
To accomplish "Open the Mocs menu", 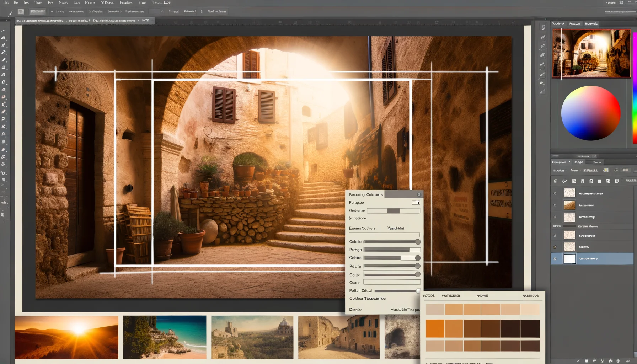I will pos(63,2).
